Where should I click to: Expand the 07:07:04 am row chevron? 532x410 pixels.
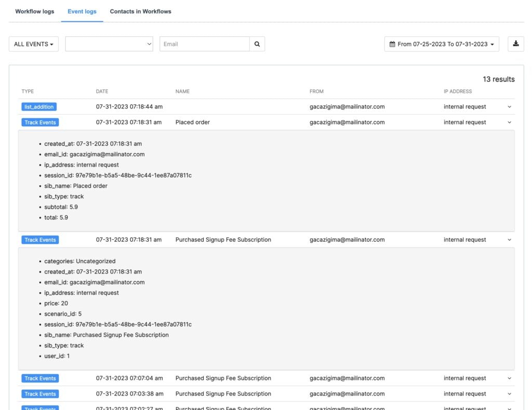(509, 378)
